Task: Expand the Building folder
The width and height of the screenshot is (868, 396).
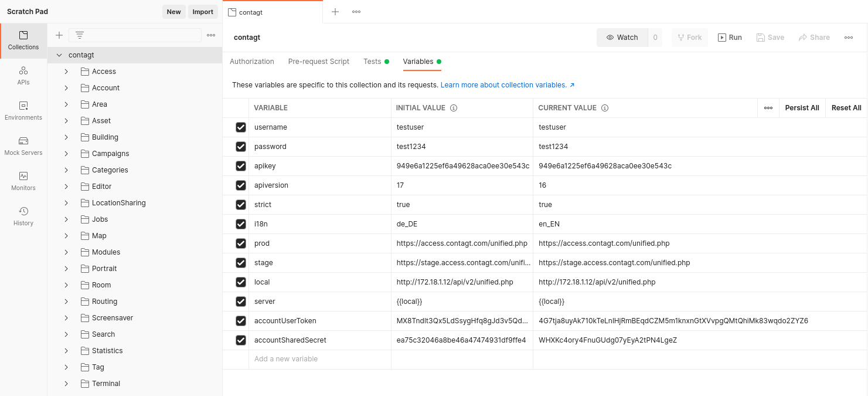Action: point(66,137)
